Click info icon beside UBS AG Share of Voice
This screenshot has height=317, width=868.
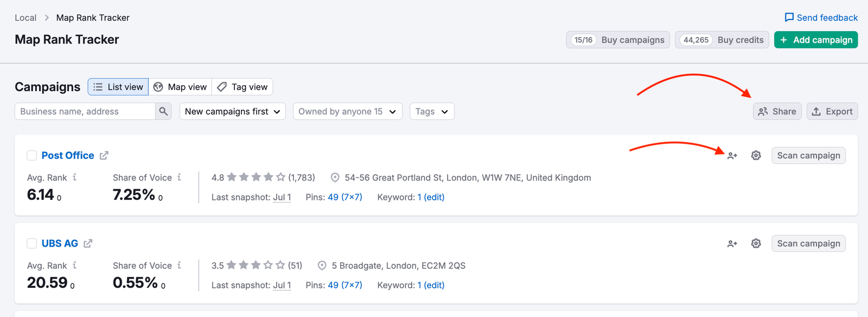click(180, 265)
